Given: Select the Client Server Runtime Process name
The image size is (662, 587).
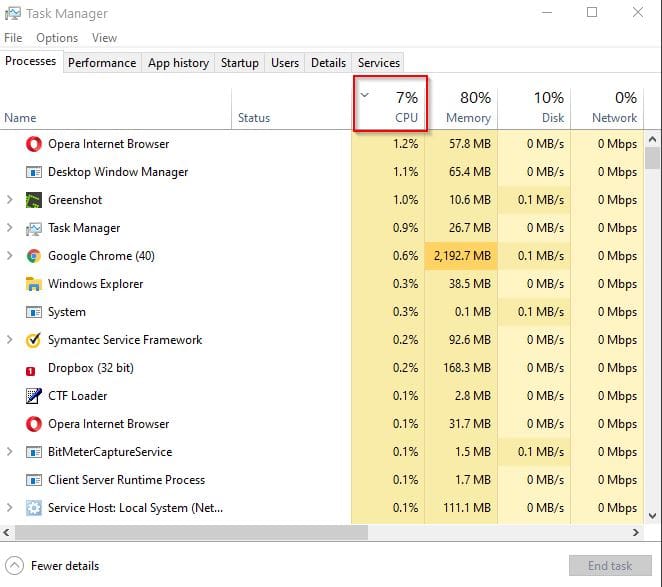Looking at the screenshot, I should tap(126, 480).
